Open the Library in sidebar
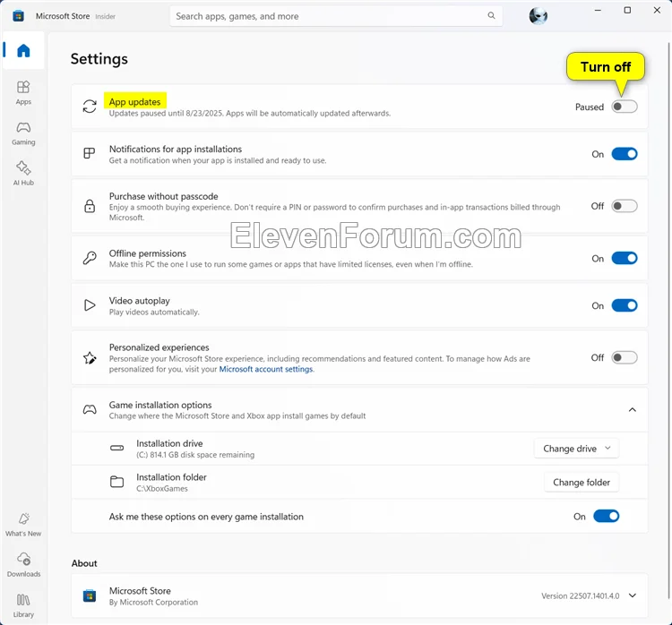672x625 pixels. point(23,605)
